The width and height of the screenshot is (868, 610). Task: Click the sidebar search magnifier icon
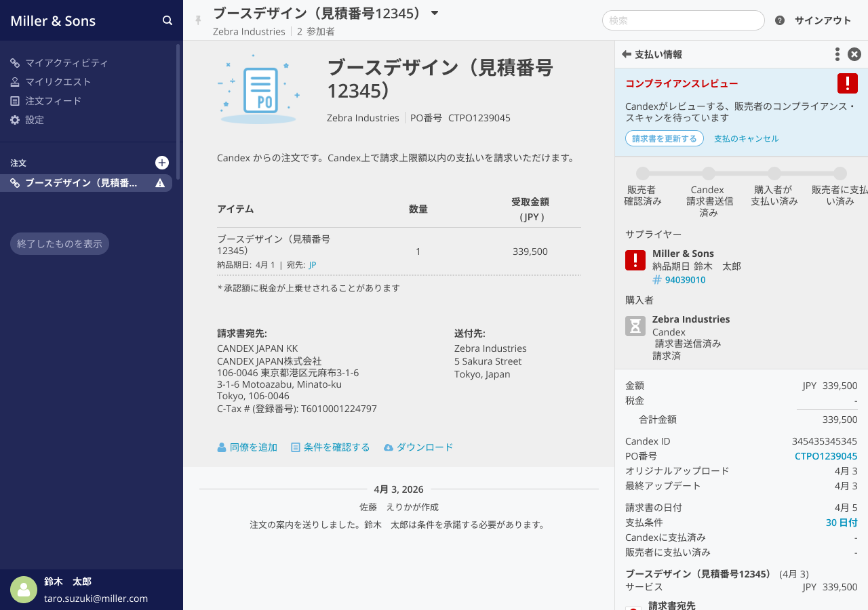click(167, 20)
